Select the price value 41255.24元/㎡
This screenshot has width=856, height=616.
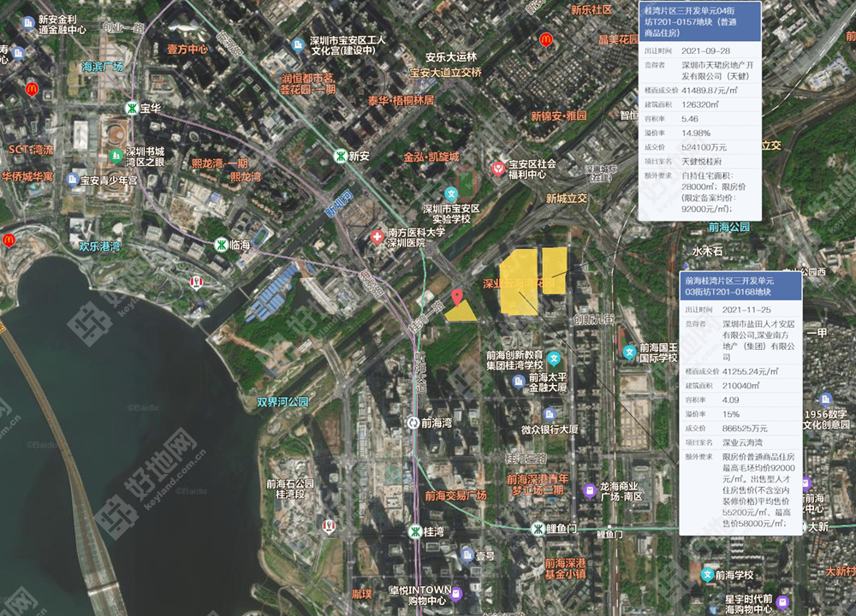(x=751, y=371)
